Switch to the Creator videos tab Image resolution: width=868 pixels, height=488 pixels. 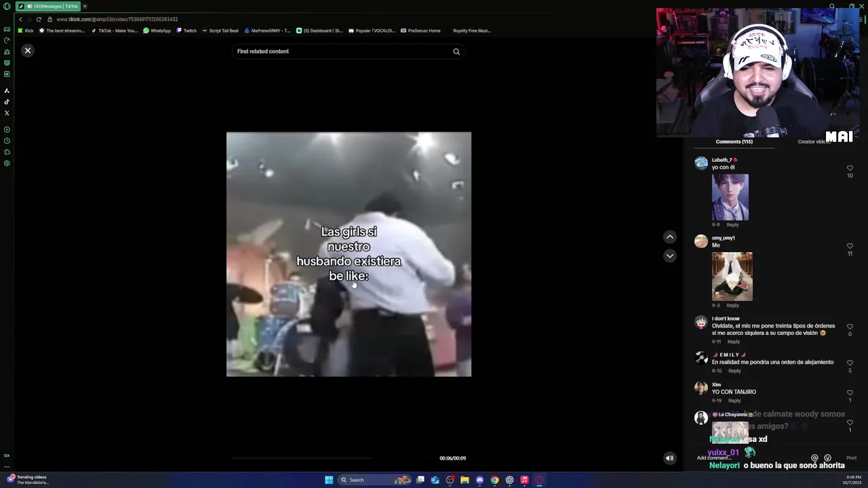click(814, 142)
